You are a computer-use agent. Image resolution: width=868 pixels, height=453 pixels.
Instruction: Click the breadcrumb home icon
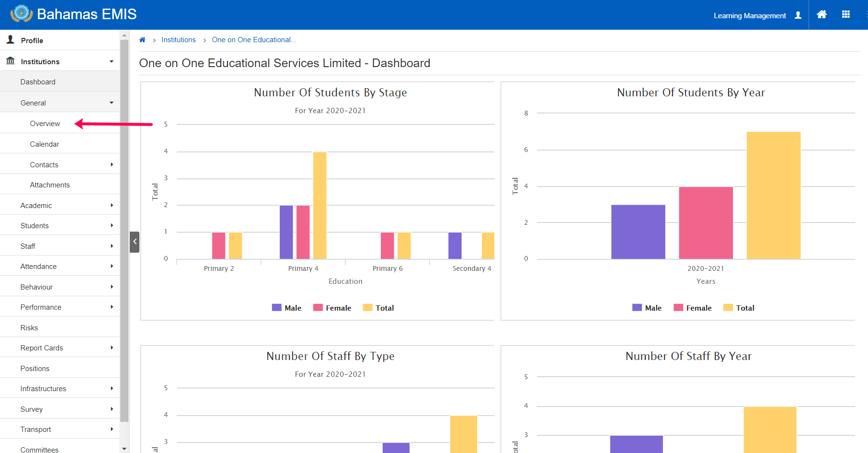point(142,40)
